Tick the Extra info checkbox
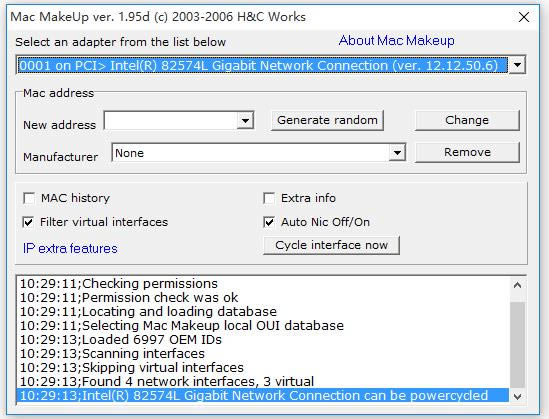Screen dimensions: 549x419 point(269,198)
